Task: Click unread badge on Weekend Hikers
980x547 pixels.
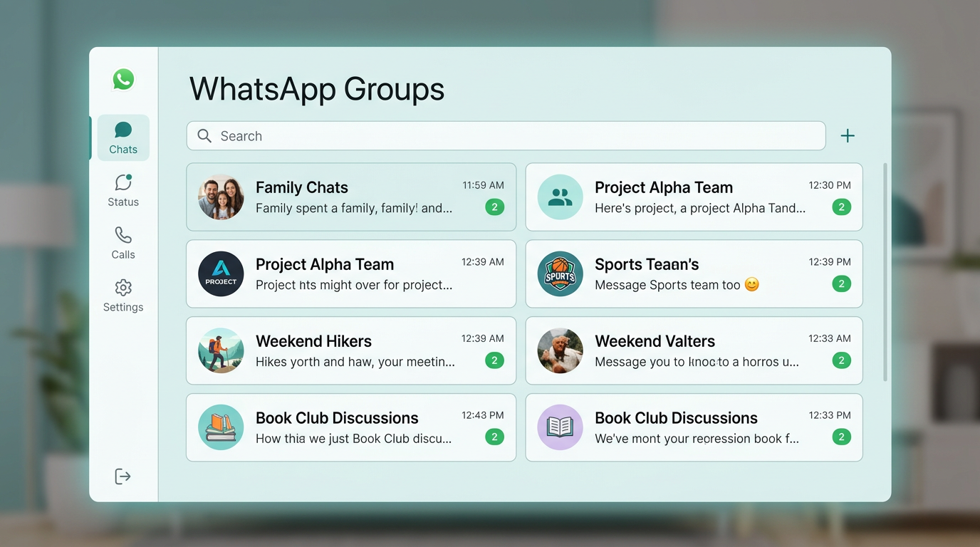Action: 495,361
